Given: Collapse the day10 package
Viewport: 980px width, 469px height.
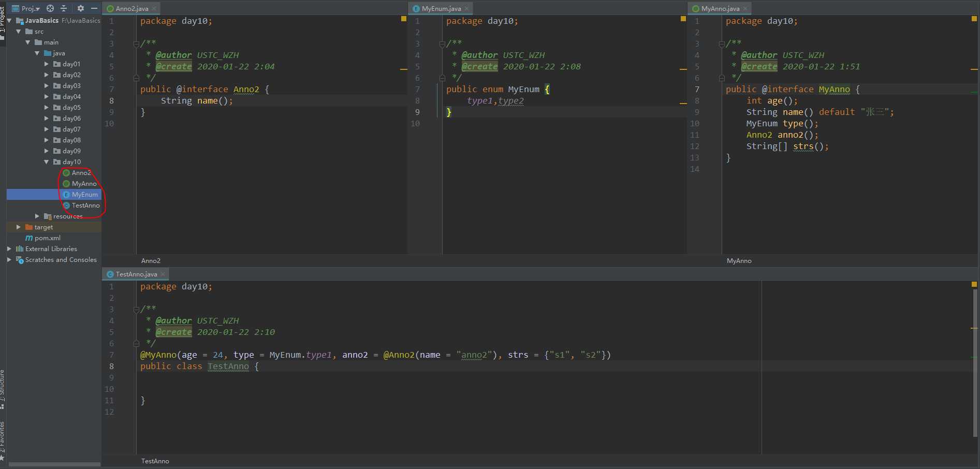Looking at the screenshot, I should (x=47, y=162).
